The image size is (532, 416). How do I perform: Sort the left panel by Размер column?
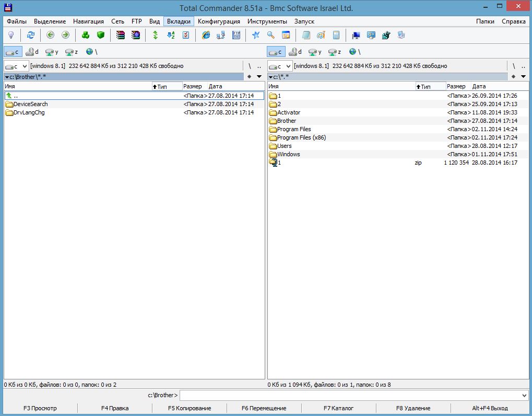(x=195, y=86)
